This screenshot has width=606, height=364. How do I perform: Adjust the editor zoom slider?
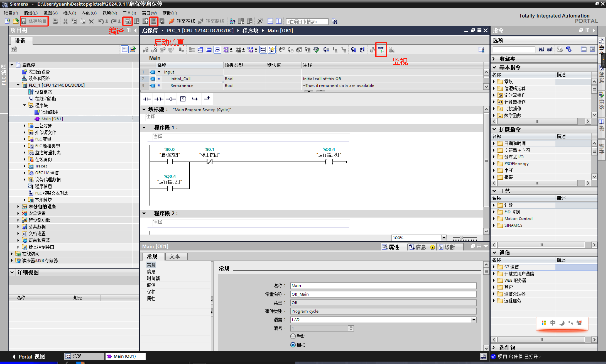click(462, 238)
